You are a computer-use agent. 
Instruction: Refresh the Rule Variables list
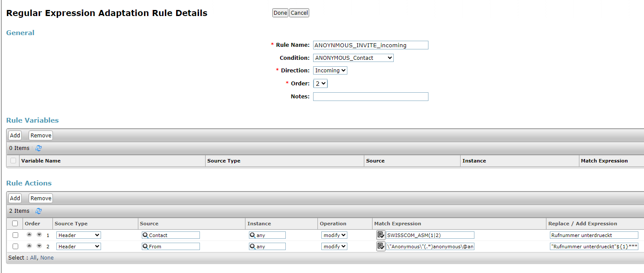[x=39, y=148]
